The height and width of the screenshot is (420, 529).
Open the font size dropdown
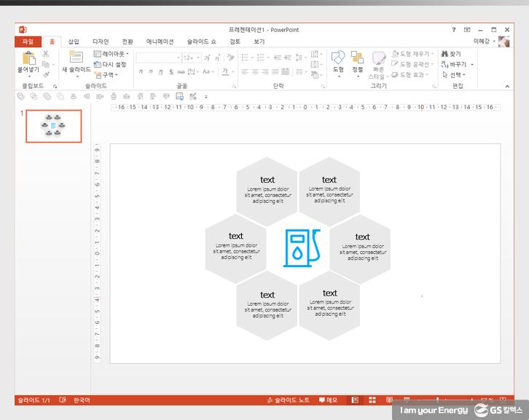coord(198,58)
